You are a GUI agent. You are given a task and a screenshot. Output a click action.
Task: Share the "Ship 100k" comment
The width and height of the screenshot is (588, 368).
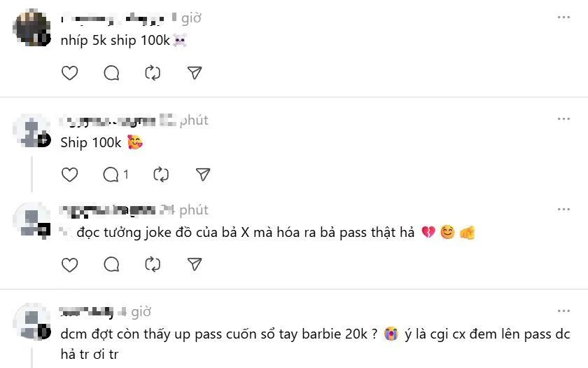point(203,175)
